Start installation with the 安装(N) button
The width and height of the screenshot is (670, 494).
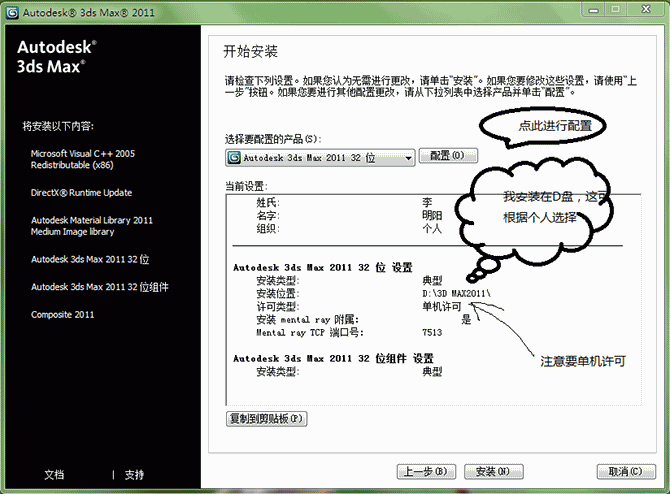494,471
